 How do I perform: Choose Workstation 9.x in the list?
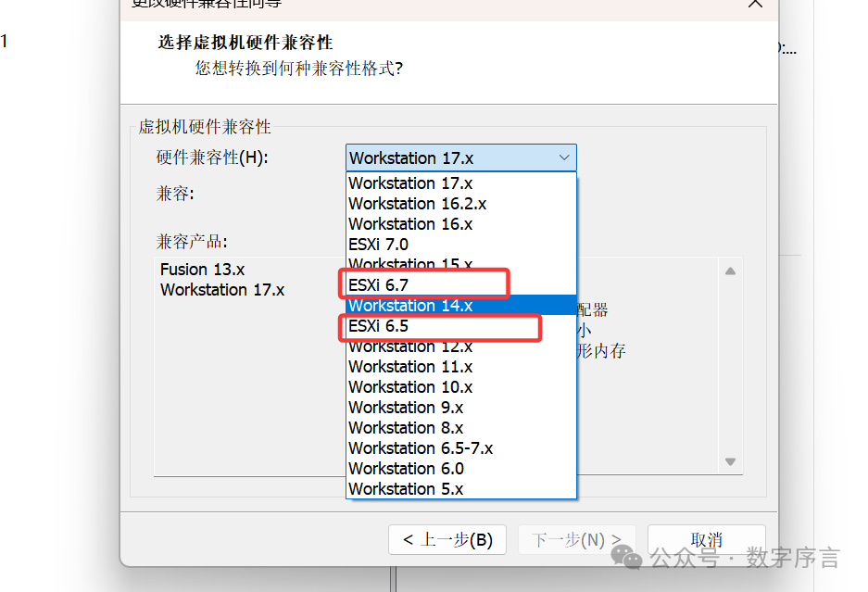click(x=460, y=408)
